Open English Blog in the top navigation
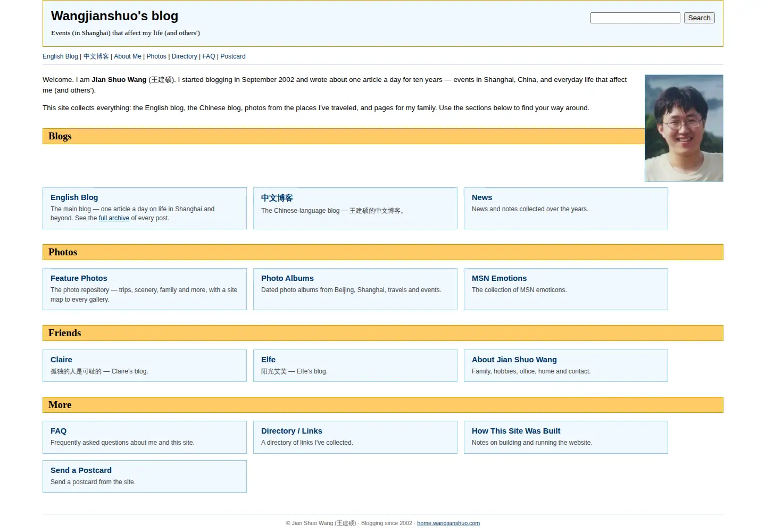 [x=60, y=56]
